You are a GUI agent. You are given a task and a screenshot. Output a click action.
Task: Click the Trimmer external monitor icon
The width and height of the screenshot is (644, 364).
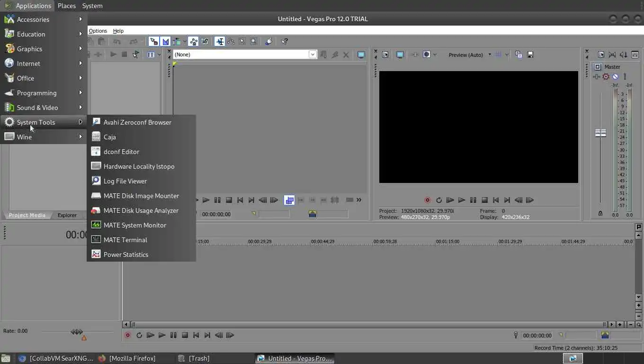pyautogui.click(x=361, y=55)
